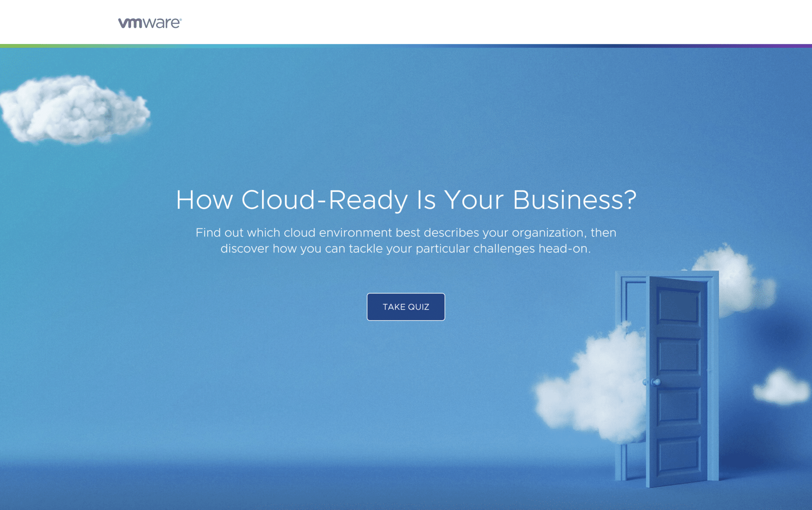Click the 'How Cloud-Ready Is Your Business?' heading
Image resolution: width=812 pixels, height=510 pixels.
406,200
